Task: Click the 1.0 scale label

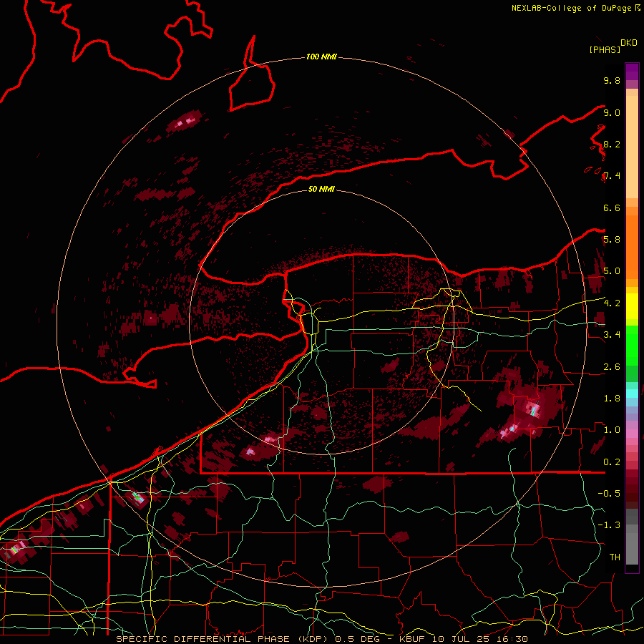Action: pos(612,430)
